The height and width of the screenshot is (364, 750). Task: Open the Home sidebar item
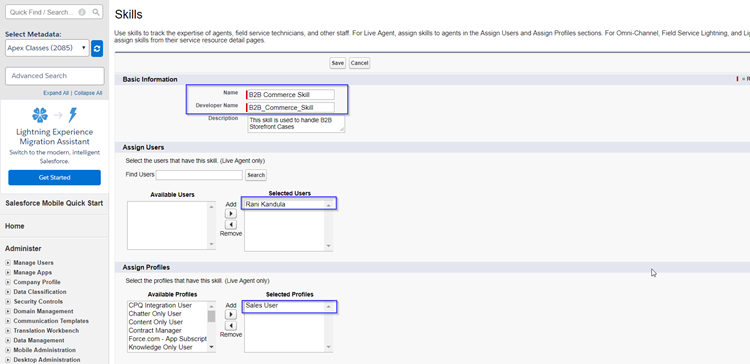coord(15,226)
